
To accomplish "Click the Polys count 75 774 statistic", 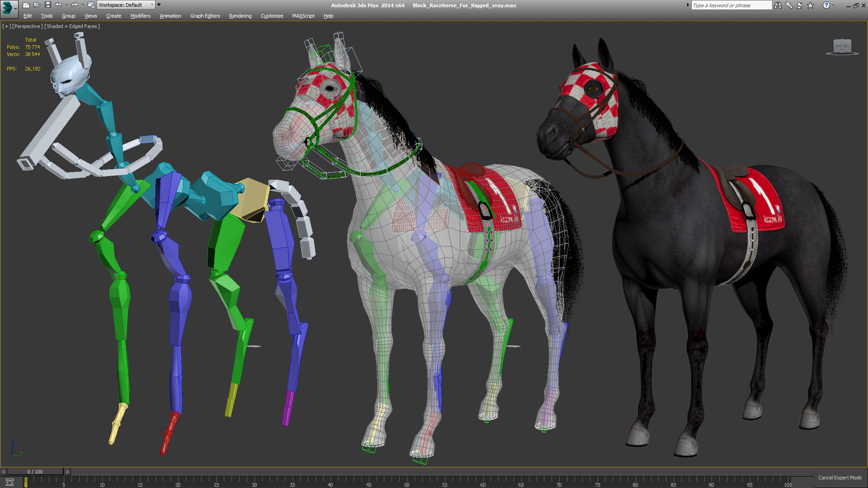I will click(x=33, y=47).
